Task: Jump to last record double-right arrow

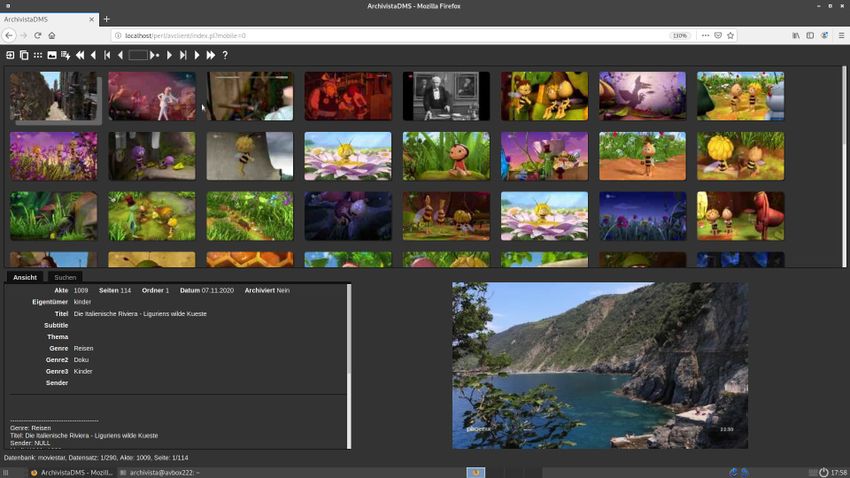Action: (211, 55)
